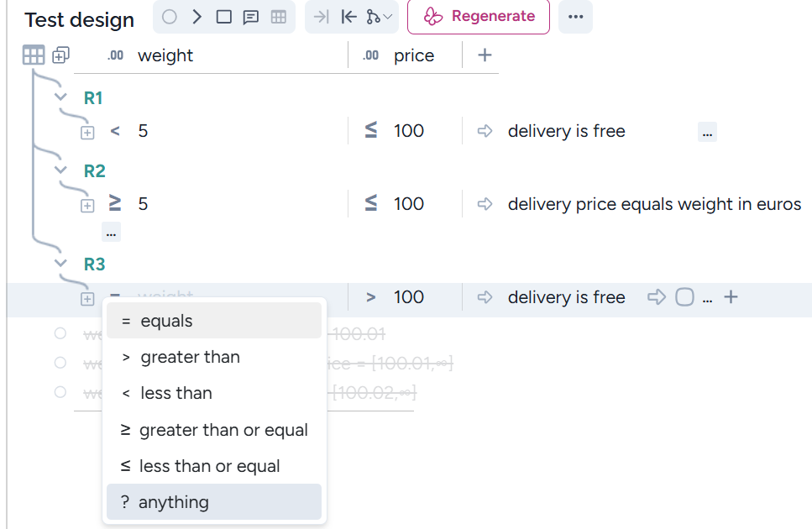Click the circle icon in the toolbar
812x529 pixels.
pos(170,17)
